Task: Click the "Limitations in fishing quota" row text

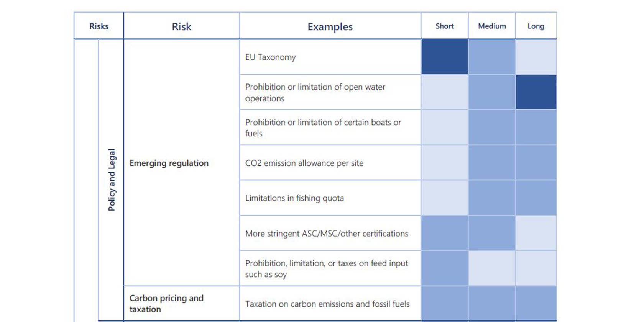Action: (294, 198)
